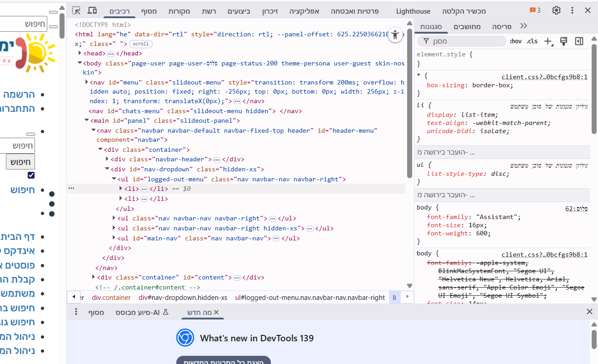The width and height of the screenshot is (598, 364).
Task: Expand the head element node
Action: (80, 54)
